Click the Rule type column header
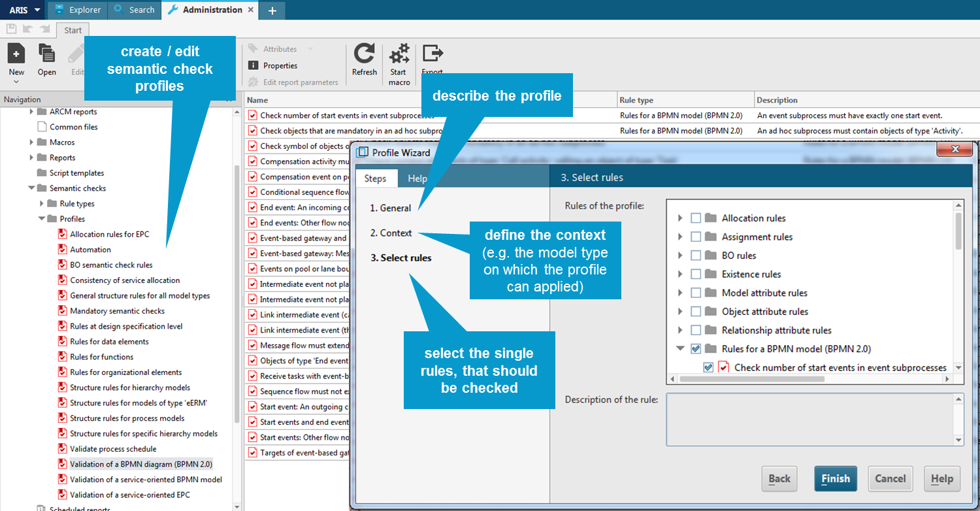 (685, 100)
